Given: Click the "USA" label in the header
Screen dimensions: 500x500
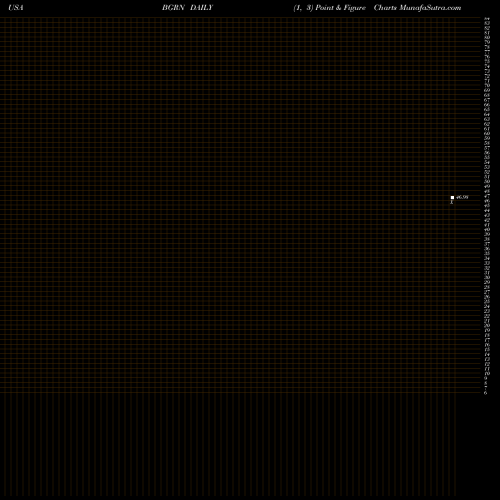Looking at the screenshot, I should tap(16, 8).
